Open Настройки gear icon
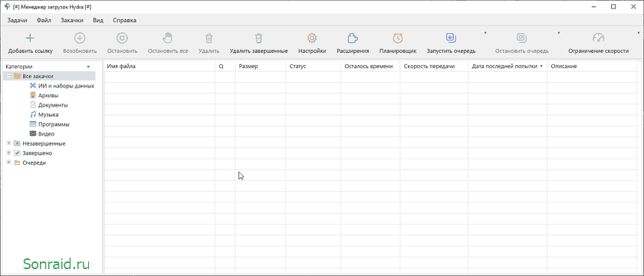Screen dimensions: 644x276 click(x=312, y=38)
